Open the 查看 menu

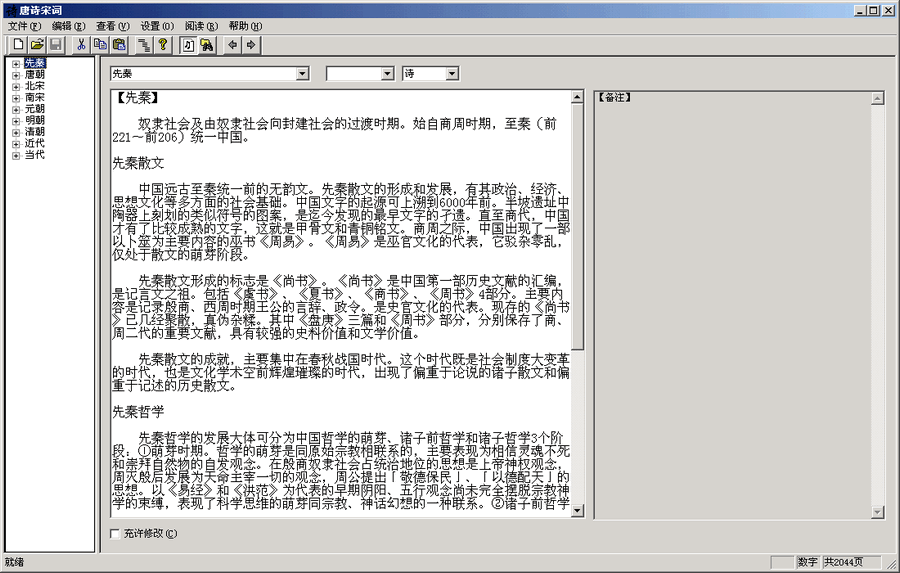point(112,26)
